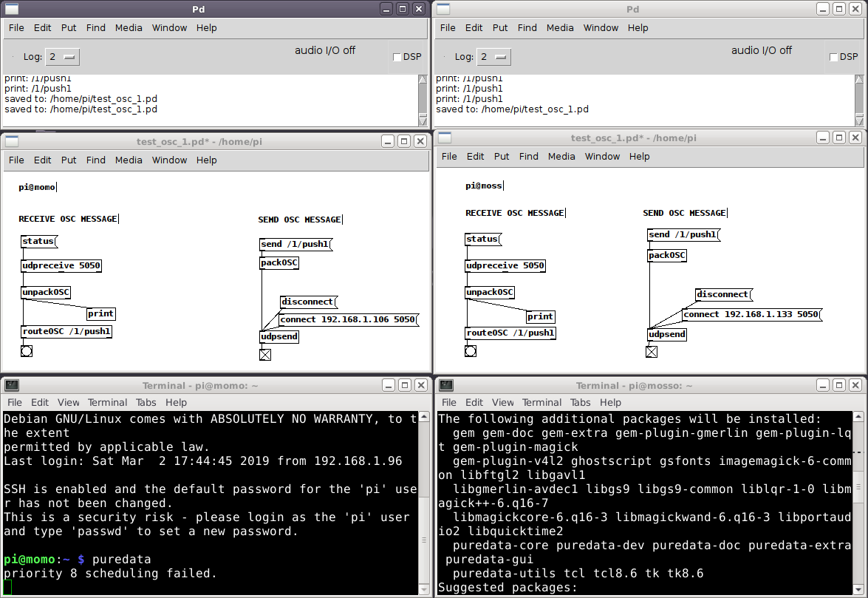This screenshot has height=598, width=868.
Task: Enable the DSP checkbox in right Pd window
Action: (834, 57)
